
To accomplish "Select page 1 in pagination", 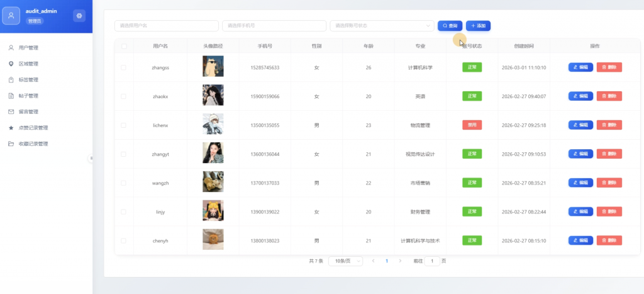I will 387,261.
